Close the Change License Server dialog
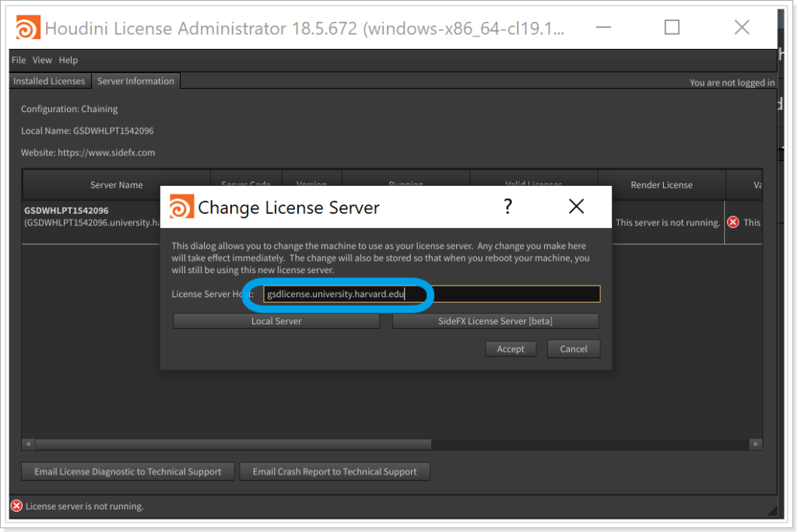797x532 pixels. click(576, 207)
